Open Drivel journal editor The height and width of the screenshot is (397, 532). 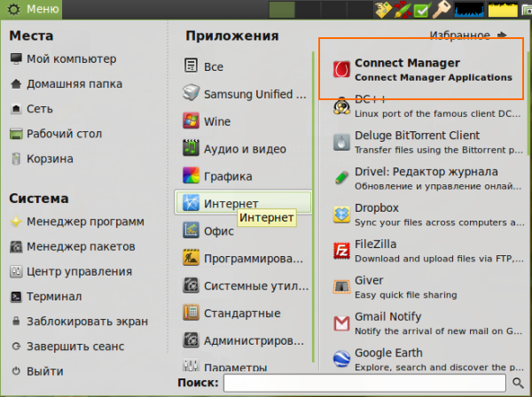[x=342, y=178]
